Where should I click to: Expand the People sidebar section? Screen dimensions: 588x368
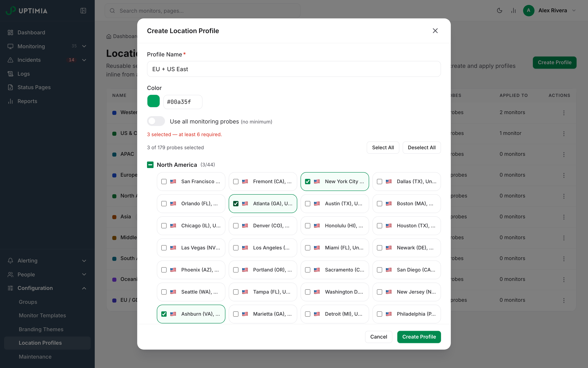(x=84, y=274)
